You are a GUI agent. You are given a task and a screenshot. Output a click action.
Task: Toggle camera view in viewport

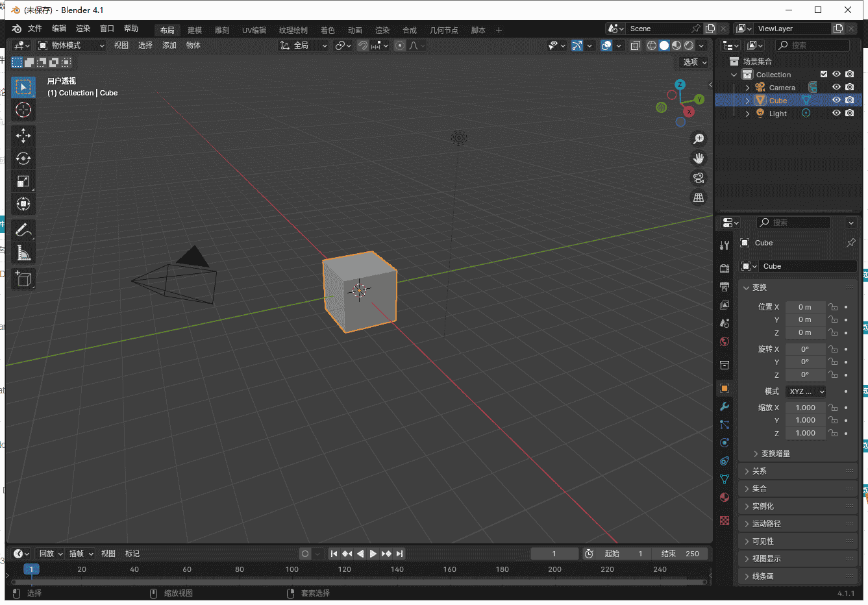(699, 178)
